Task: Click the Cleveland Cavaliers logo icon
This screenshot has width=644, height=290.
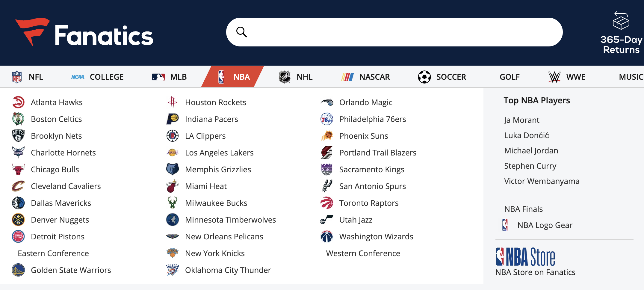Action: 18,186
